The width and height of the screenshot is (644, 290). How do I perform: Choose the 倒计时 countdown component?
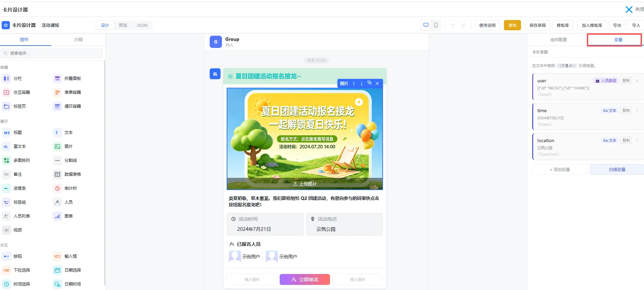click(x=65, y=188)
